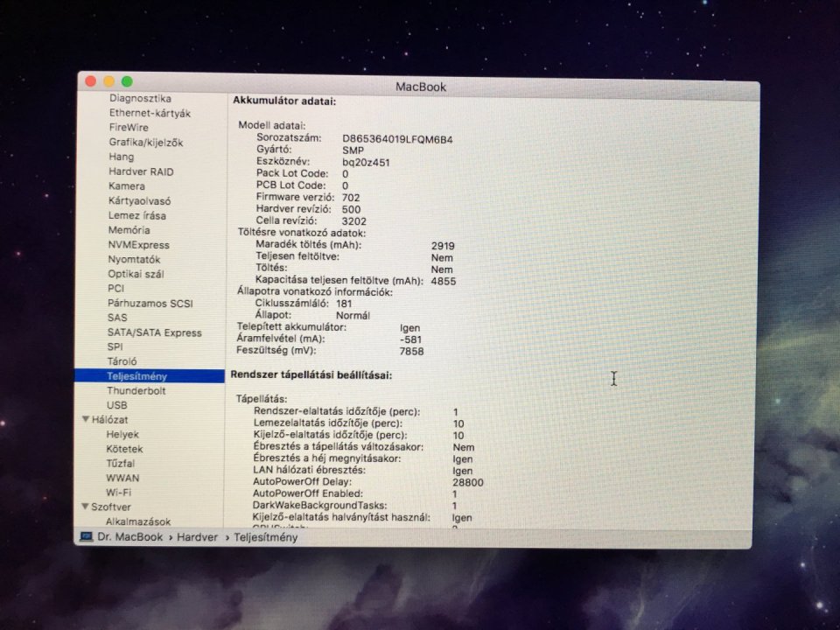Image resolution: width=840 pixels, height=630 pixels.
Task: Click cycle count value 181
Action: pyautogui.click(x=343, y=304)
